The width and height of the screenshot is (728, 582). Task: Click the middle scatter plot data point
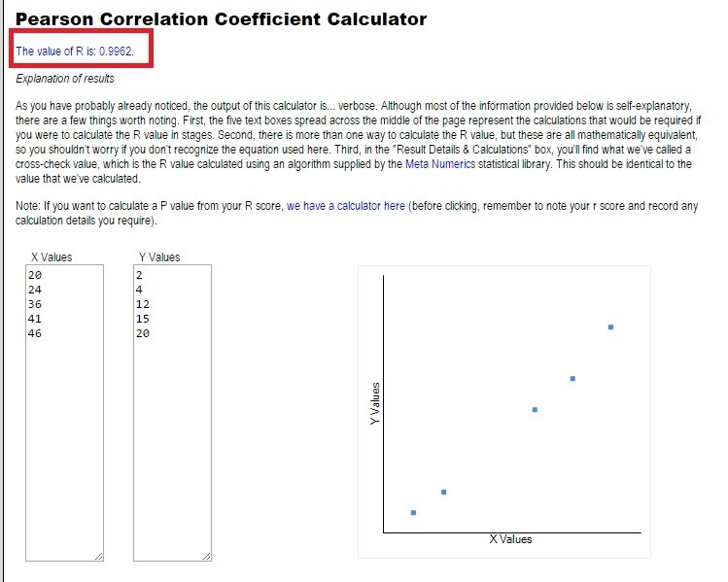[x=535, y=410]
